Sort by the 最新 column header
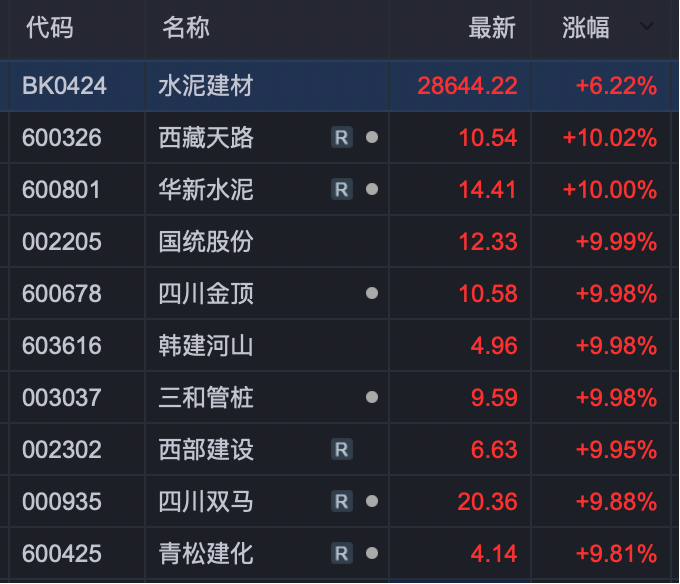Screen dimensions: 680x584 pyautogui.click(x=492, y=28)
